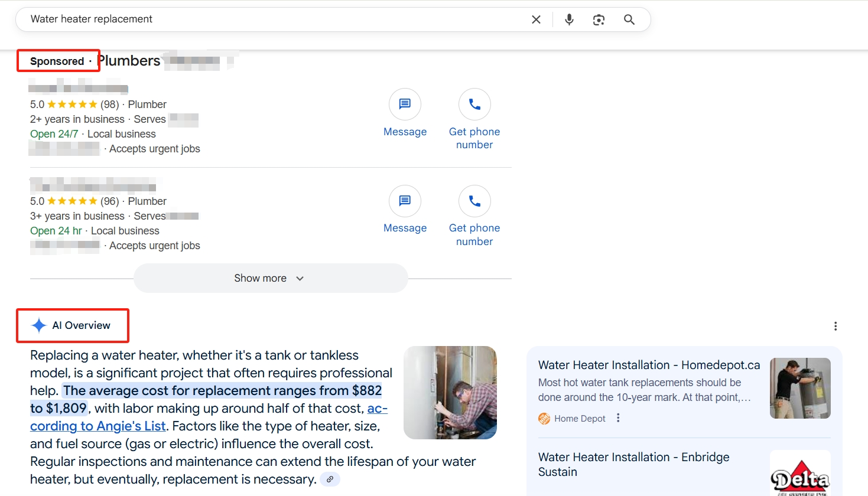
Task: Message the first plumber with 98 reviews
Action: click(405, 105)
